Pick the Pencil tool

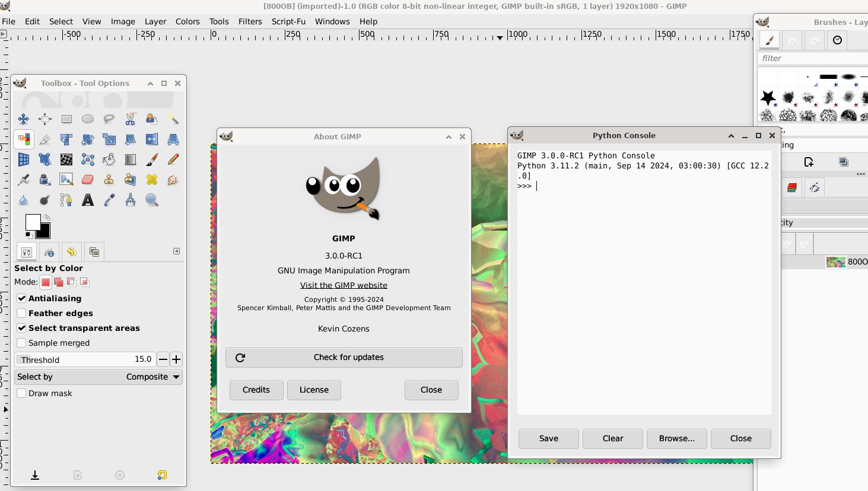[173, 160]
